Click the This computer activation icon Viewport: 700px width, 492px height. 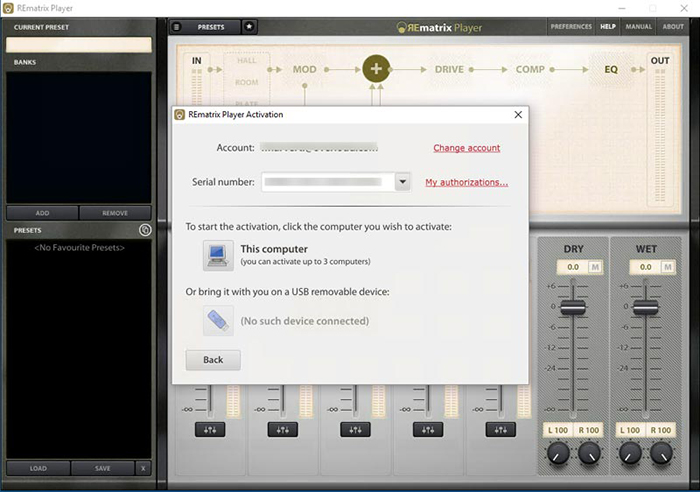pos(218,255)
